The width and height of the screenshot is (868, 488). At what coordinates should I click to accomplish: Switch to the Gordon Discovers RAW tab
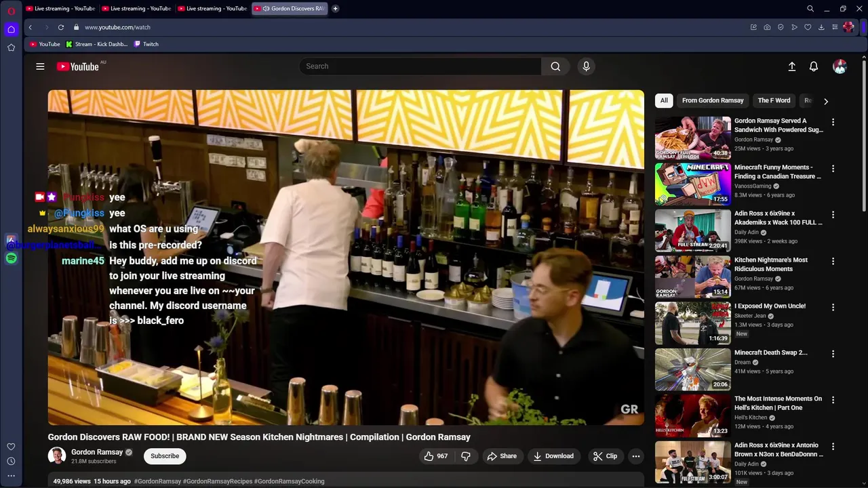coord(290,9)
